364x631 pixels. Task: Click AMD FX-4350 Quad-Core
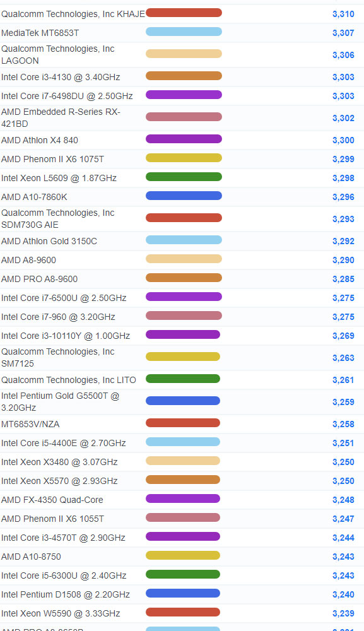[52, 500]
